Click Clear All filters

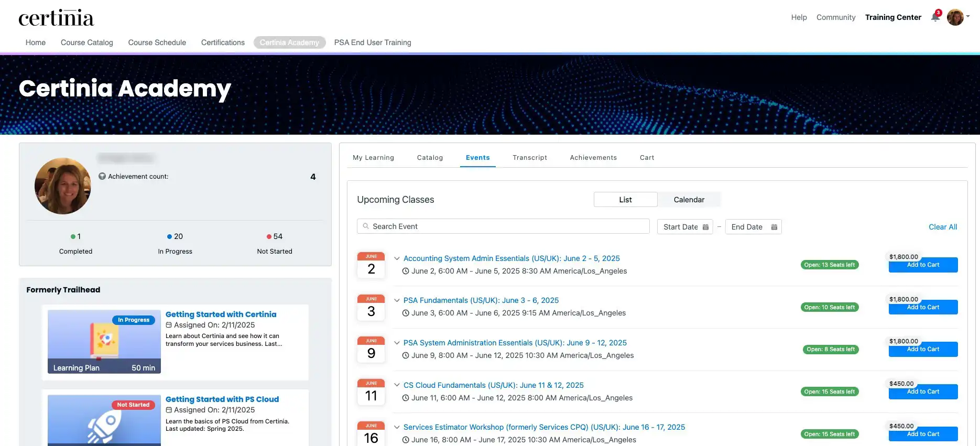(x=943, y=227)
